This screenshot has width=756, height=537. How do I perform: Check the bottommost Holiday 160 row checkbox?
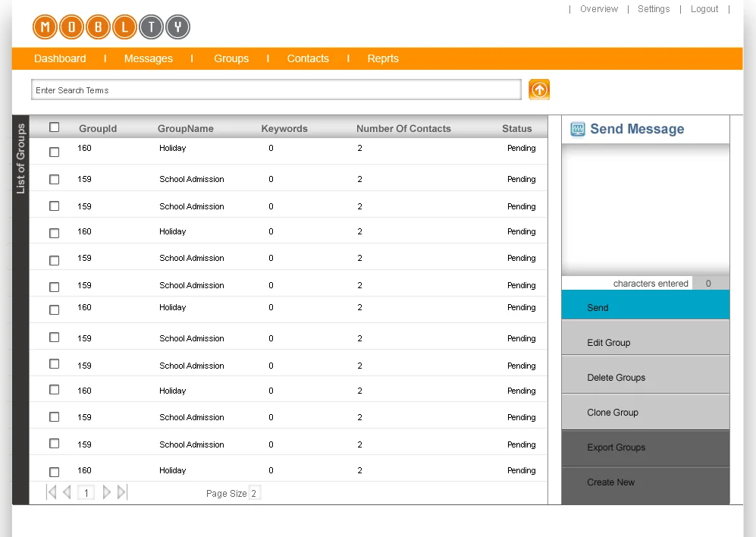point(55,472)
